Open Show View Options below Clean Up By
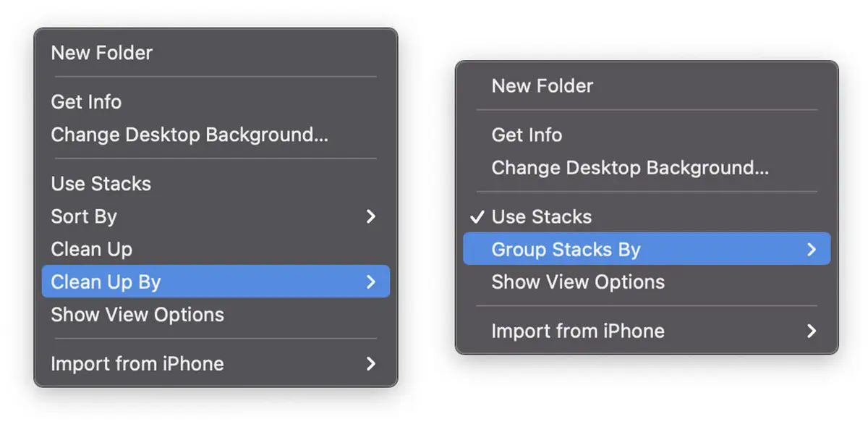Viewport: 868px width, 427px height. click(x=137, y=315)
